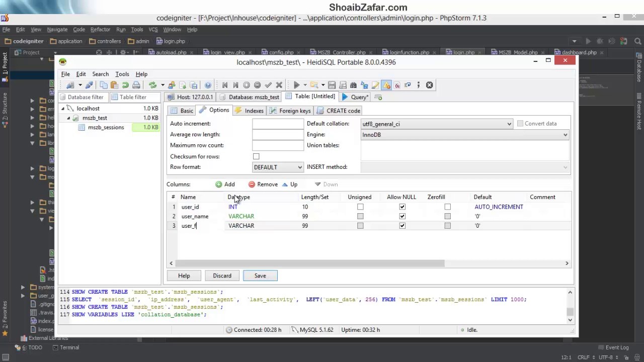Screen dimensions: 644x362
Task: Click the Add column button
Action: tap(225, 185)
